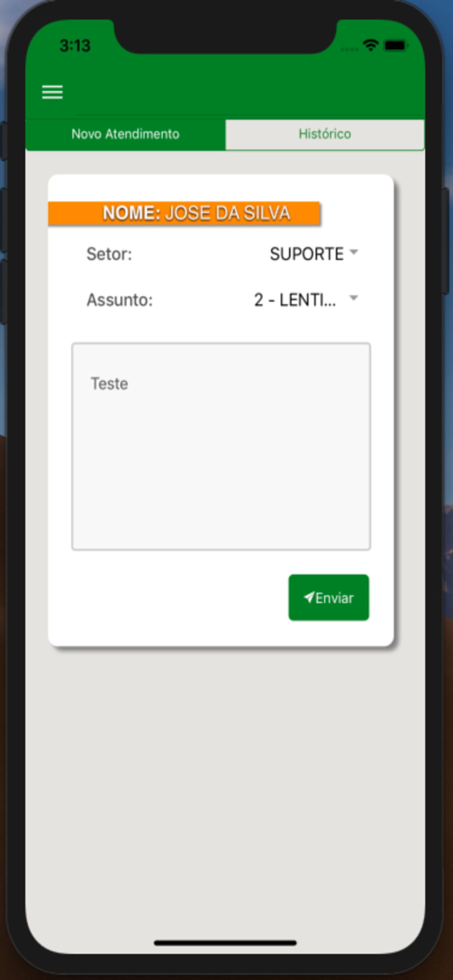Click the Setor: label
453x980 pixels.
(x=109, y=254)
